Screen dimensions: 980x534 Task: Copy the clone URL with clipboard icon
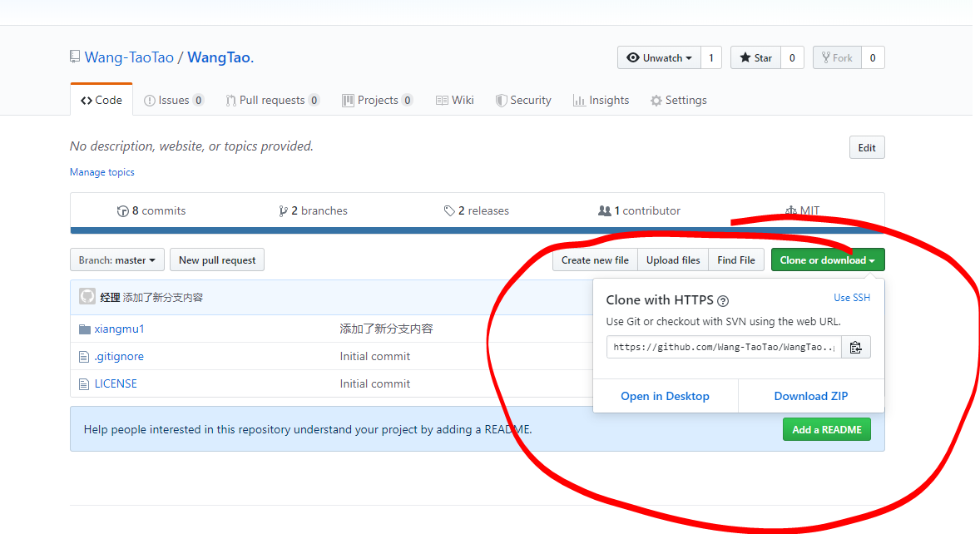(x=855, y=347)
